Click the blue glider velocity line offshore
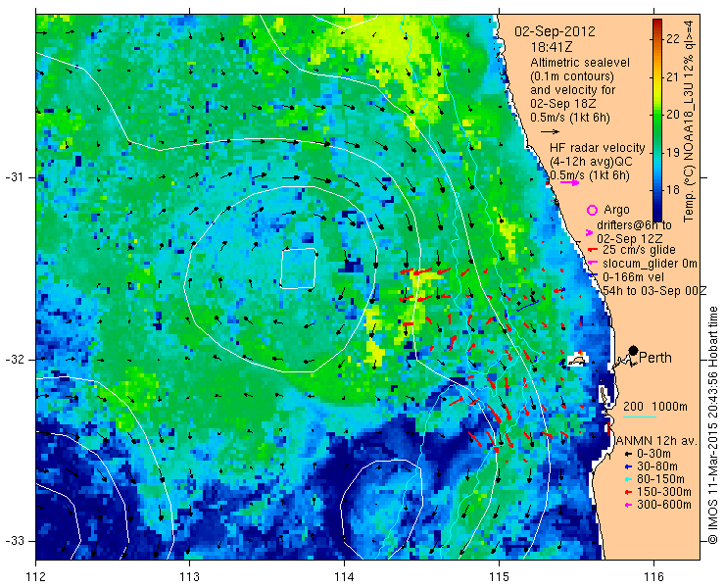The width and height of the screenshot is (725, 588). tap(528, 306)
